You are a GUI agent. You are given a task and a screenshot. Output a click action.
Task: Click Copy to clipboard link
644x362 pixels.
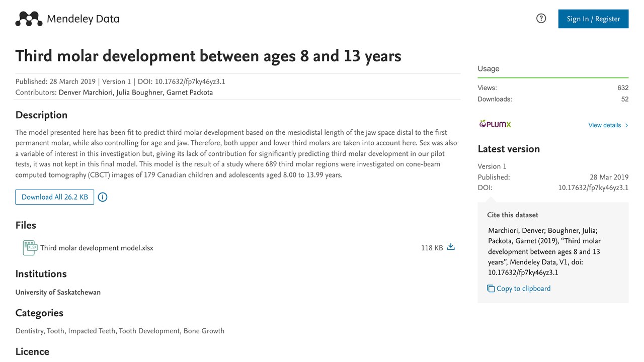[x=523, y=289]
